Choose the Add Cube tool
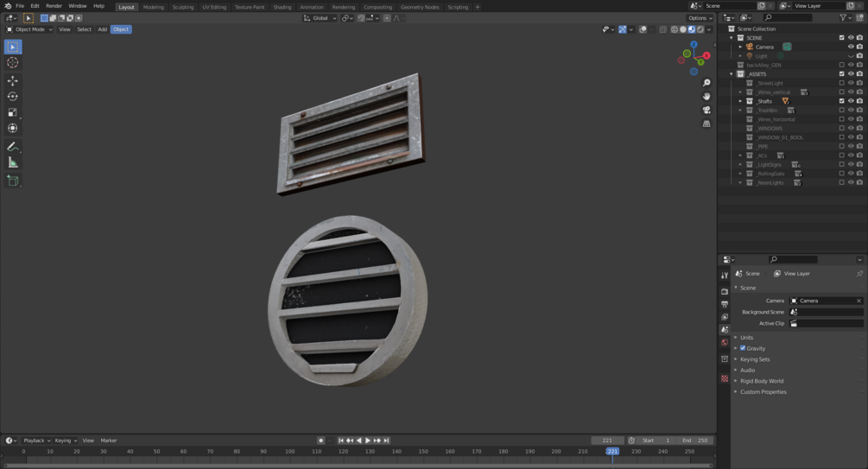This screenshot has height=469, width=868. [13, 181]
